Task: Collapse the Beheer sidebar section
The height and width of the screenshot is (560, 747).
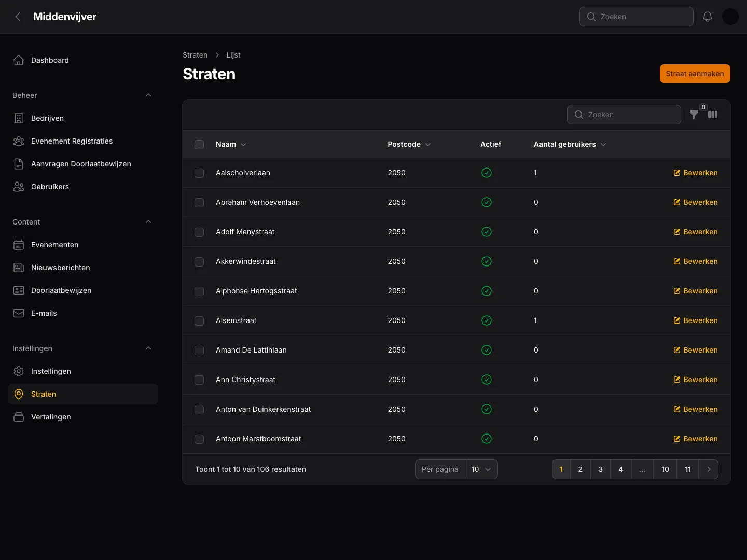Action: [148, 95]
